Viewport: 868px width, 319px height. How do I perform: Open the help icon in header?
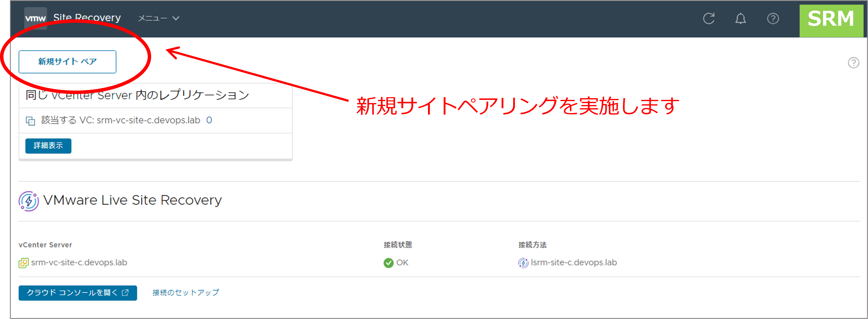coord(773,18)
